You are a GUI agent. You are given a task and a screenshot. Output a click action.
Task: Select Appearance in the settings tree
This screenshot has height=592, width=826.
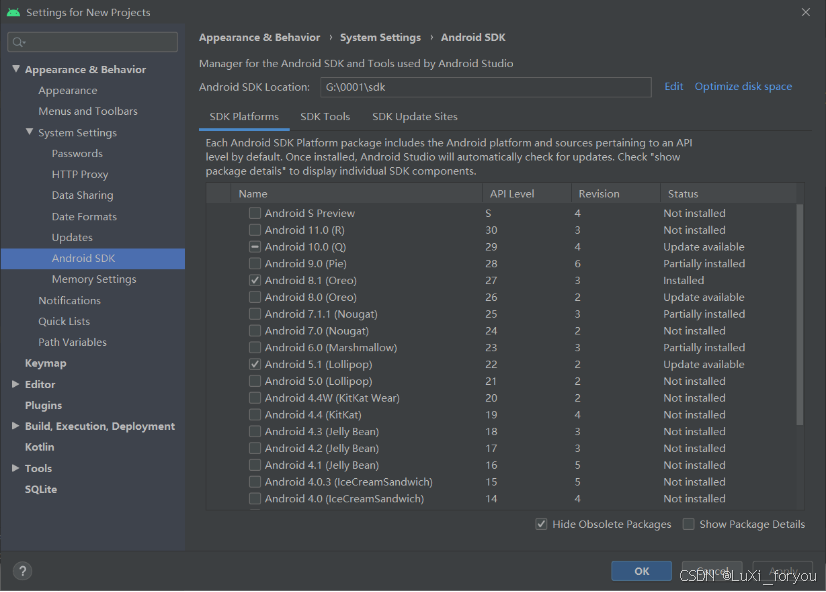click(67, 91)
